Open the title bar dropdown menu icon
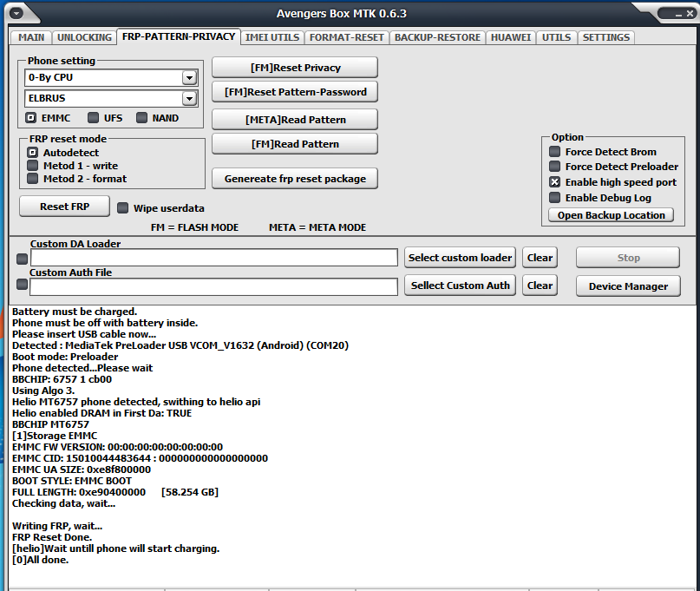The width and height of the screenshot is (700, 591). [16, 13]
